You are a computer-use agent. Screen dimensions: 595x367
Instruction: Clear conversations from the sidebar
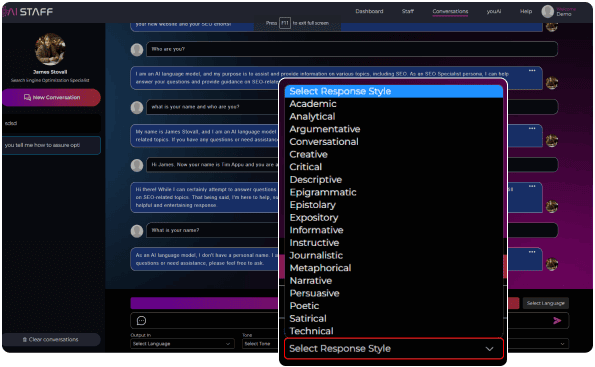tap(51, 339)
